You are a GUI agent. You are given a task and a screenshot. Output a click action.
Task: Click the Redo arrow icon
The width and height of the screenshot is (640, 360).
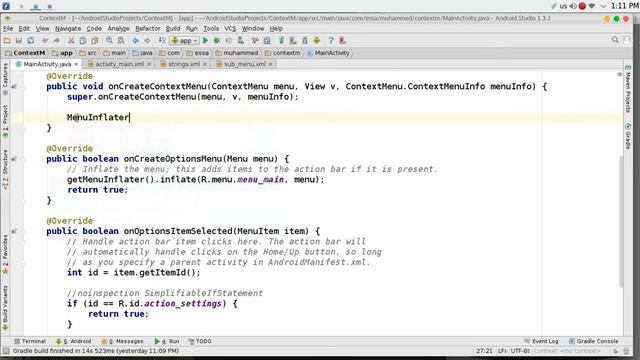(56, 40)
